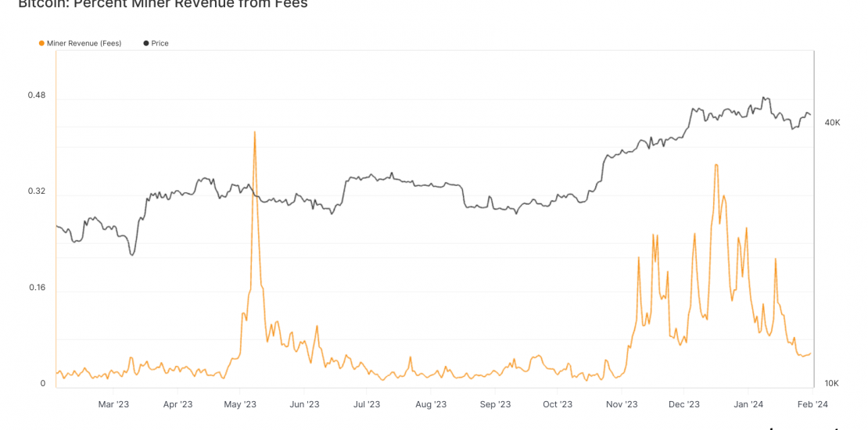Toggle the Price series legend label
Image resolution: width=868 pixels, height=430 pixels.
pos(160,44)
